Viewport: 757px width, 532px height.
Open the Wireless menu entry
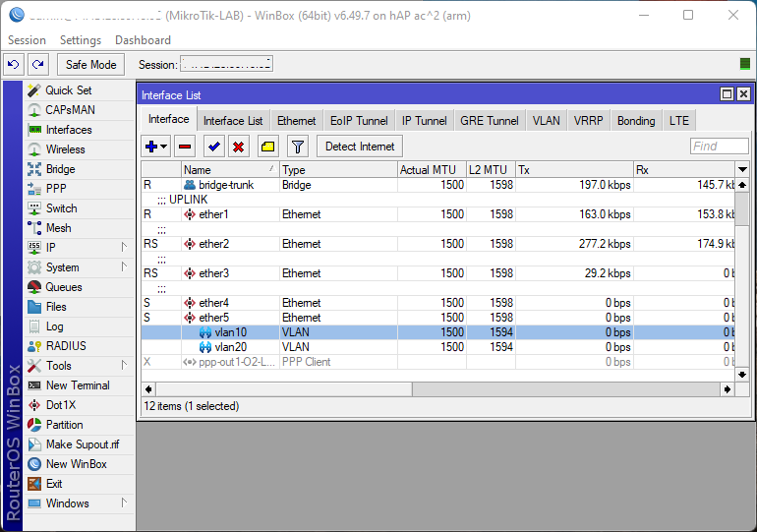click(x=79, y=149)
